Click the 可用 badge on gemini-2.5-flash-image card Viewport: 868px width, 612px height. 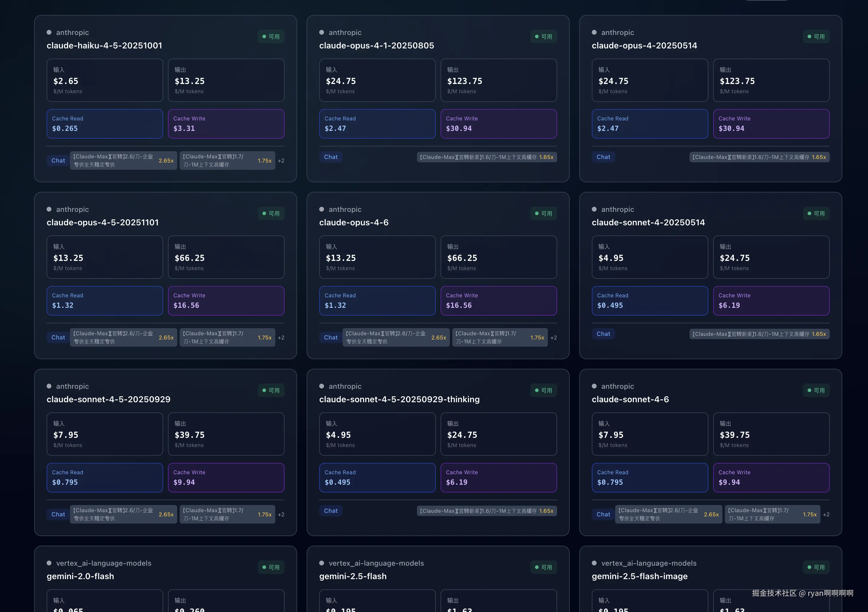816,567
